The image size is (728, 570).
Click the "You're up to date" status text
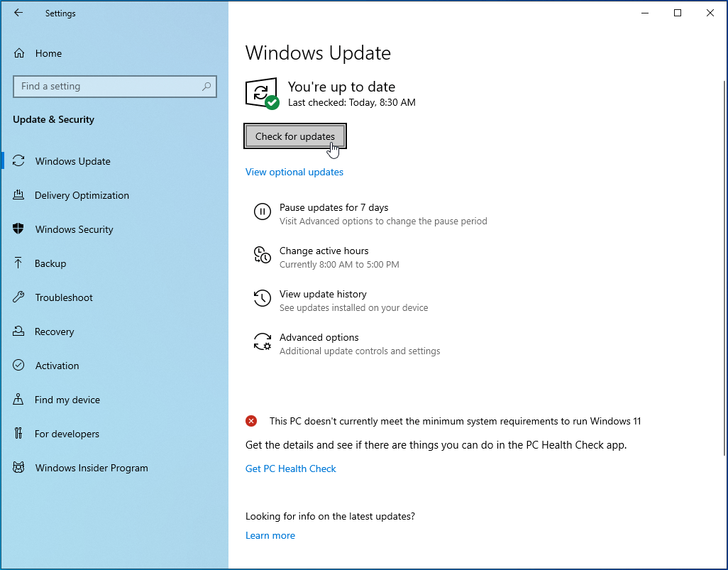coord(341,87)
